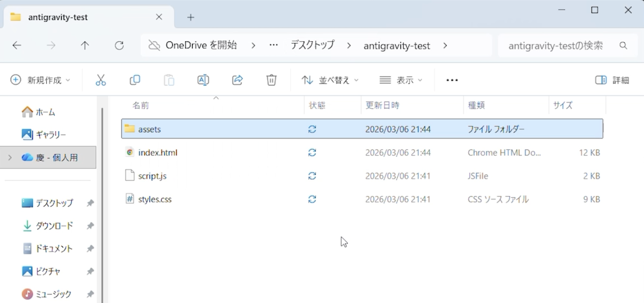The image size is (644, 303).
Task: Open the see more three-dots menu
Action: [x=452, y=80]
